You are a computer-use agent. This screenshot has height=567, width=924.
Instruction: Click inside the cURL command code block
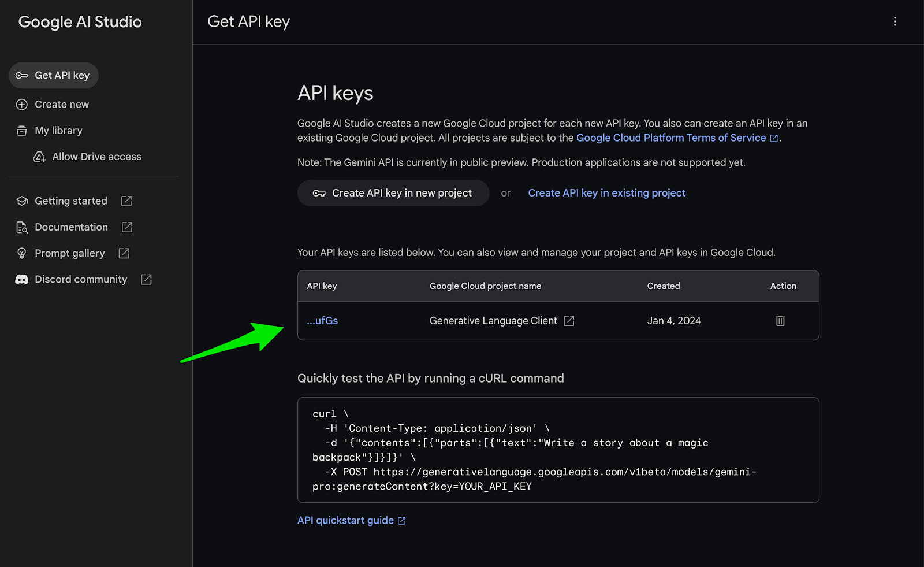558,450
